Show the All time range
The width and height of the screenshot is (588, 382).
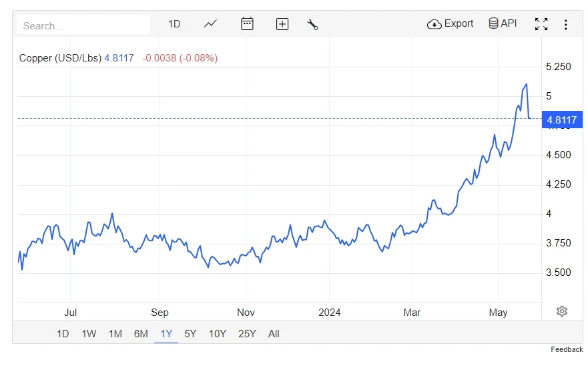point(274,334)
